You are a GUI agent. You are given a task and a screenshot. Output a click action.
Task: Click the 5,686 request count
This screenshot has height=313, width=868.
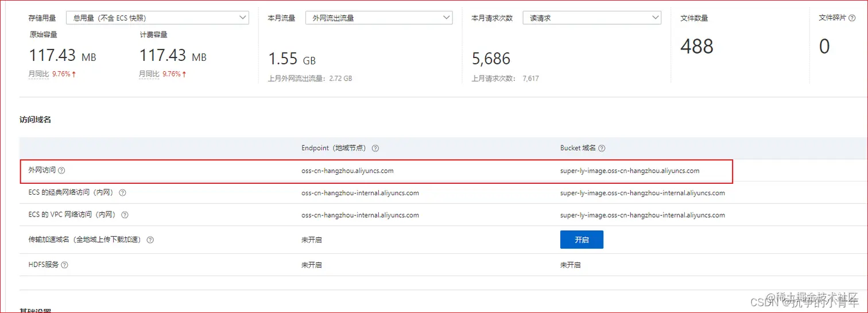[x=491, y=59]
